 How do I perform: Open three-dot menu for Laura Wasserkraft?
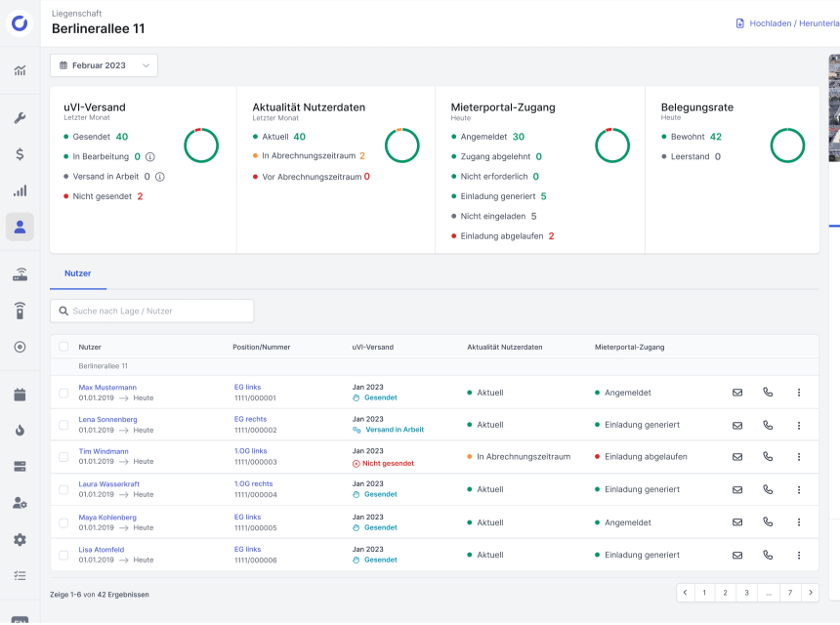798,489
